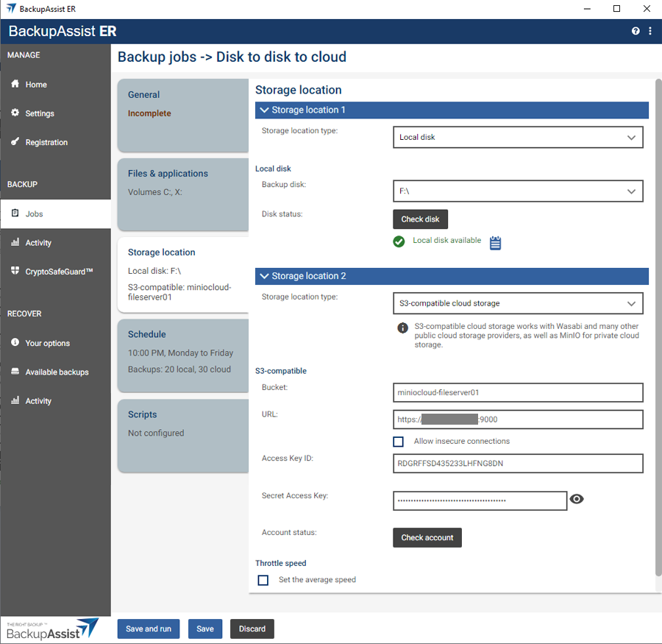Click the Backup Activity chart icon
Viewport: 662px width, 644px height.
tap(15, 241)
